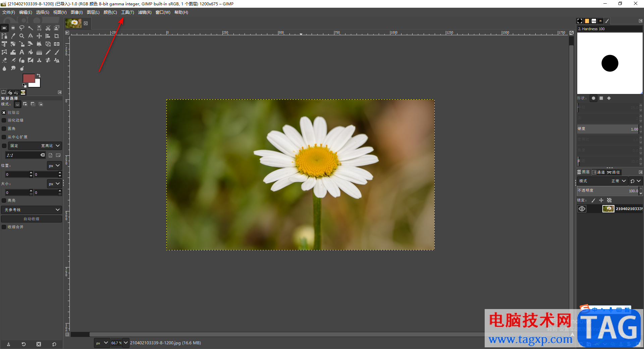Select the Text tool
The image size is (644, 349).
22,52
